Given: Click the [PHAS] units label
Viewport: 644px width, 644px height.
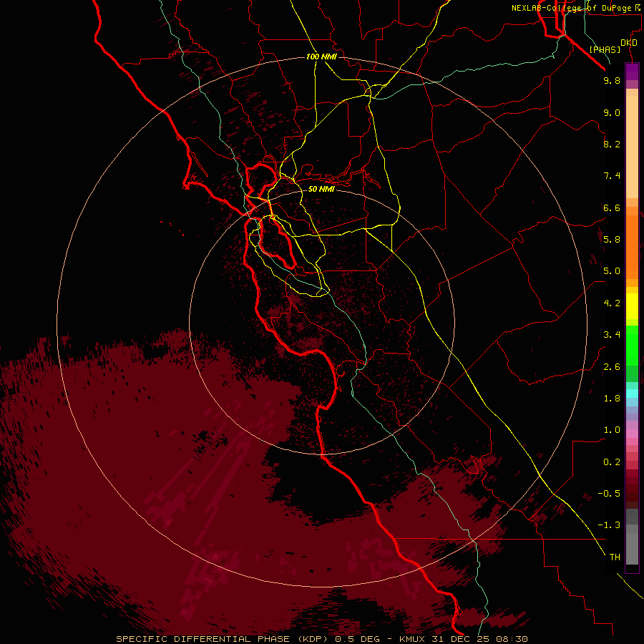Looking at the screenshot, I should 605,50.
